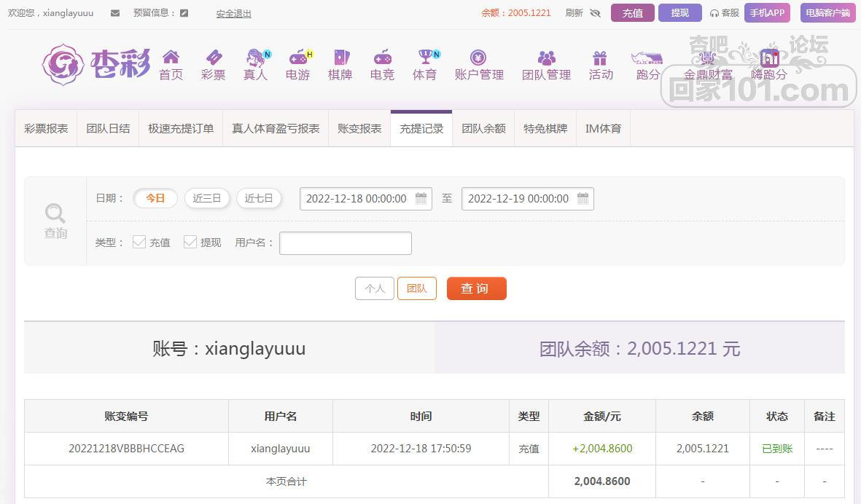Open the 彩票 lottery ticket icon
Screen dimensions: 861x504
click(213, 57)
